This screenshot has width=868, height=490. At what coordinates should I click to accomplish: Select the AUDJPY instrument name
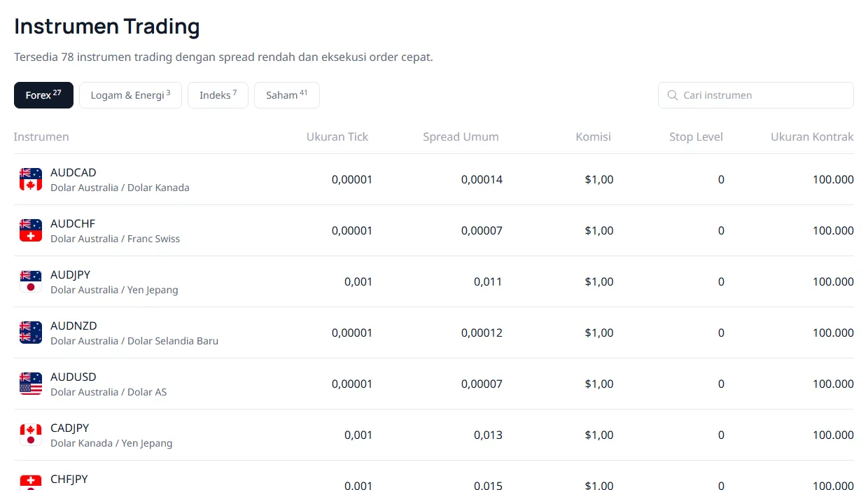(71, 274)
